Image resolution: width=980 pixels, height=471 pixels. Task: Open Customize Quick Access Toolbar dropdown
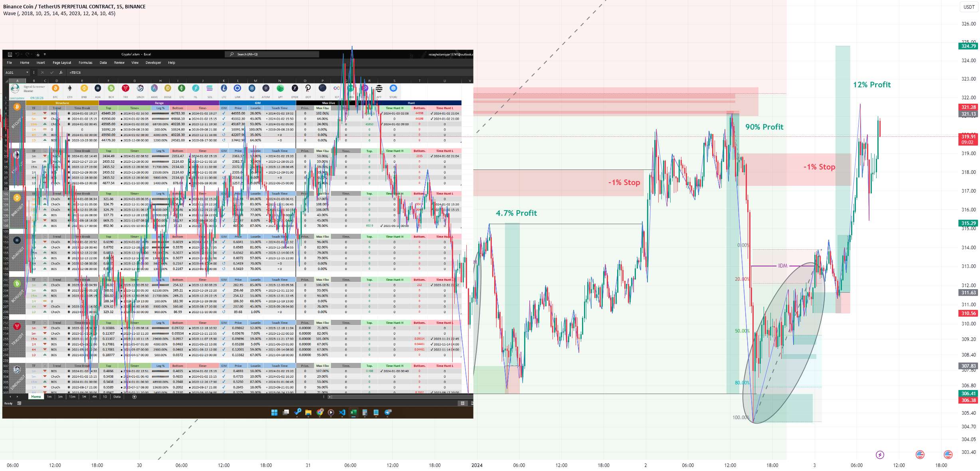(45, 54)
